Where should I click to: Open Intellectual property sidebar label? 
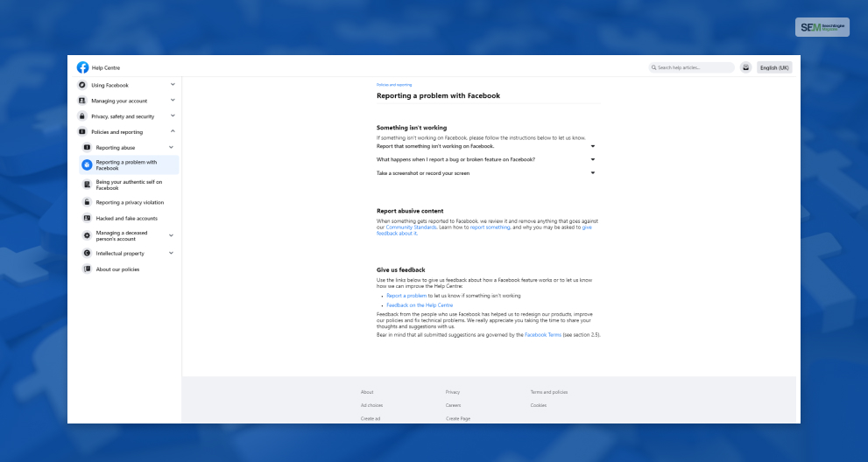click(x=120, y=254)
